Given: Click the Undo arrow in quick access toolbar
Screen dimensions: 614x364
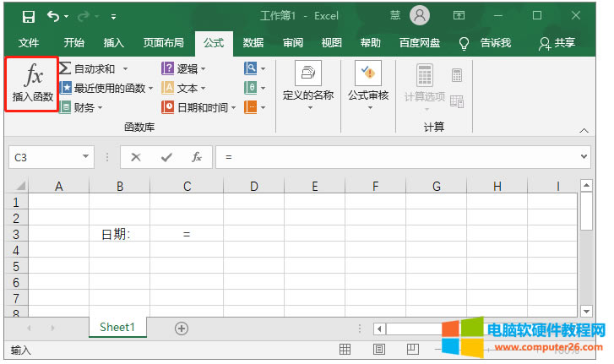Looking at the screenshot, I should coord(54,16).
